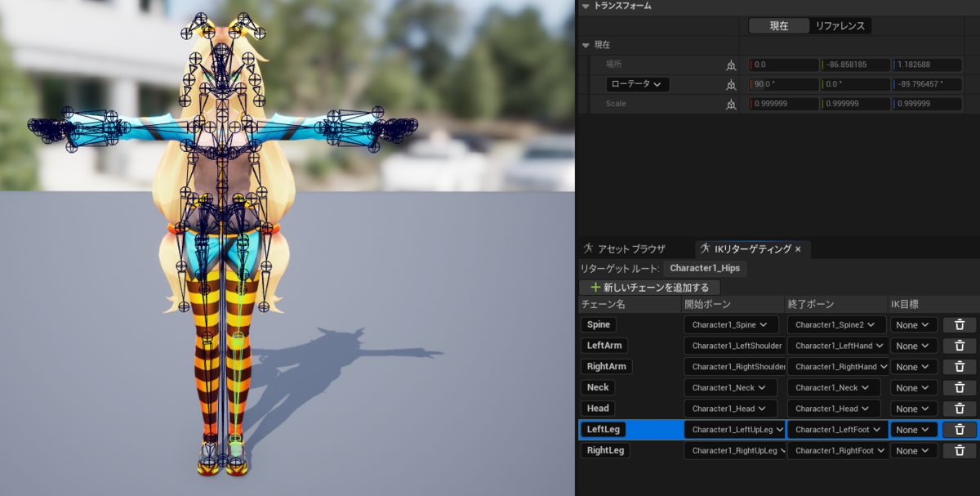Open Spine start bone Character1_Spine dropdown

click(x=731, y=324)
